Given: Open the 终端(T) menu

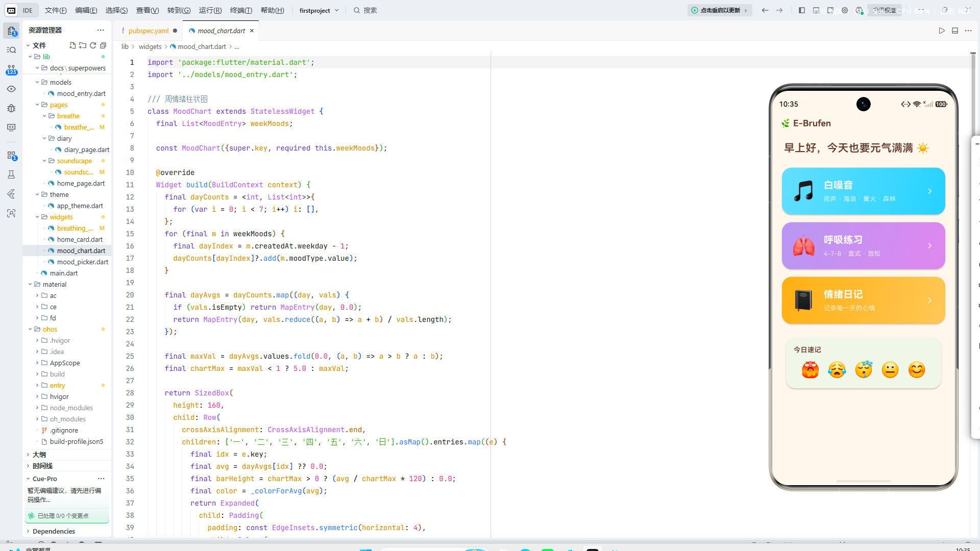Looking at the screenshot, I should (241, 10).
